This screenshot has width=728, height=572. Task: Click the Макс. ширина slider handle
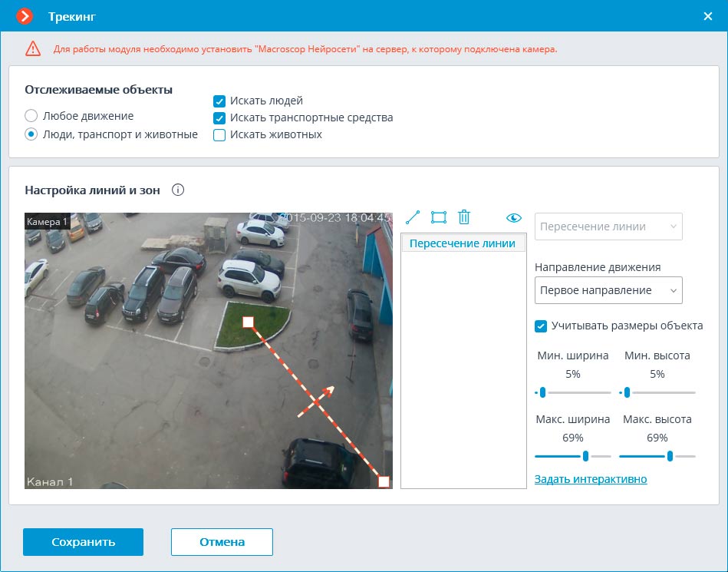click(585, 456)
